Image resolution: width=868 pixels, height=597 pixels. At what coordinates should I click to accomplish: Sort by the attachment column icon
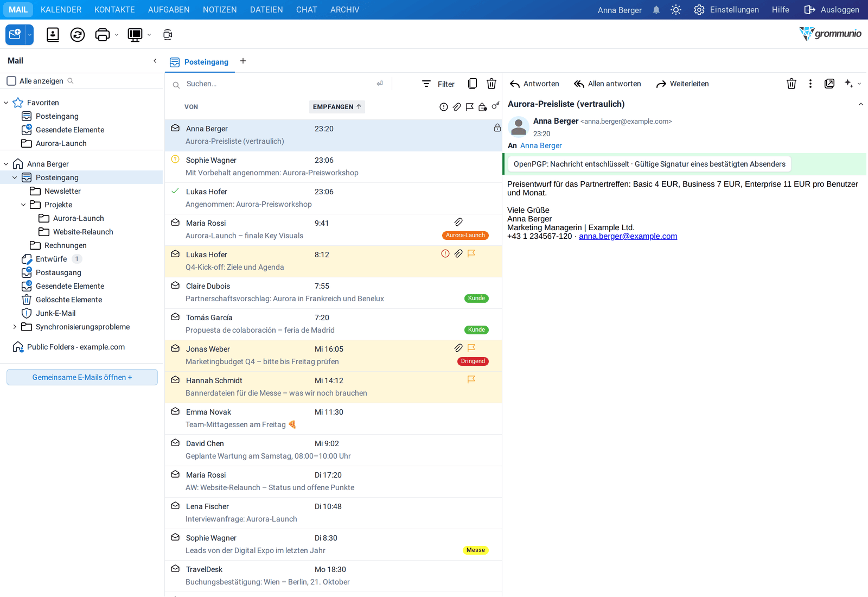click(x=457, y=107)
